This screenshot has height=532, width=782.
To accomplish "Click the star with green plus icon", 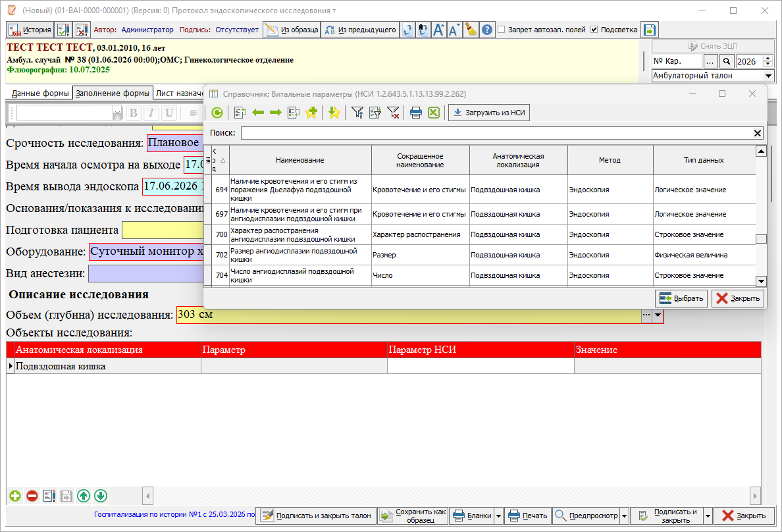I will pyautogui.click(x=311, y=113).
